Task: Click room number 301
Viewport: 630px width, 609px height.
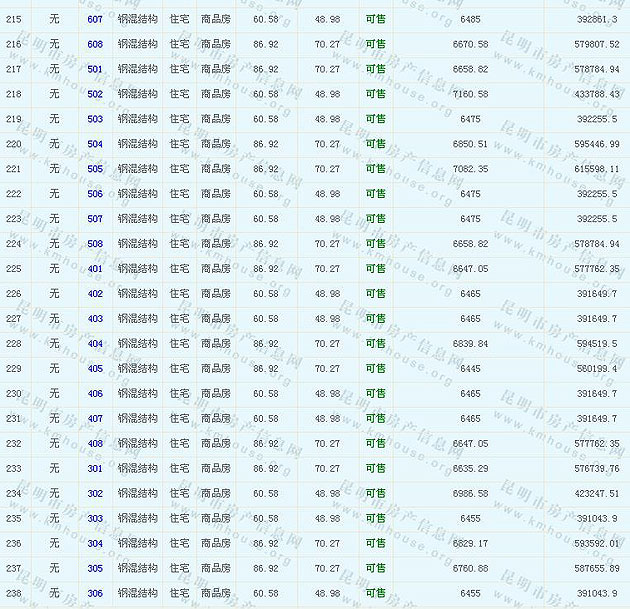Action: click(95, 469)
